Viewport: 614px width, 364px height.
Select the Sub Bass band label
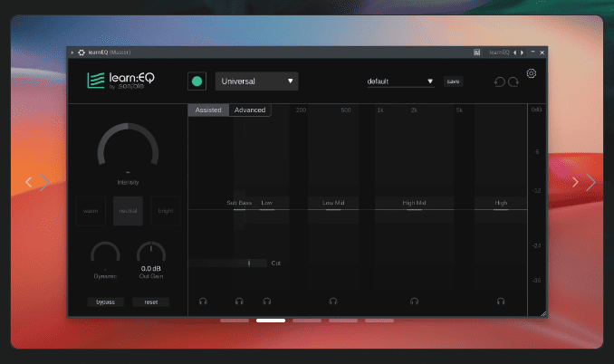pyautogui.click(x=239, y=203)
